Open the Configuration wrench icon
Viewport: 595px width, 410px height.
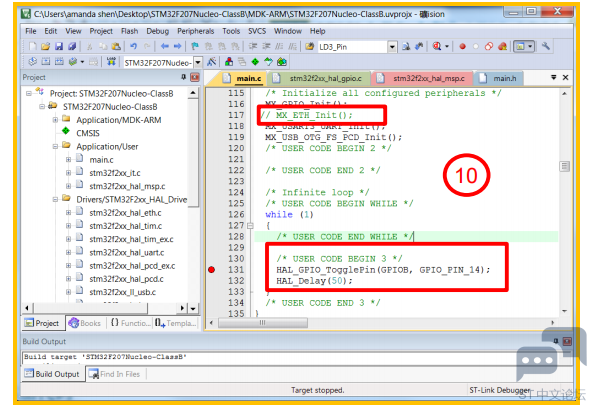click(546, 46)
